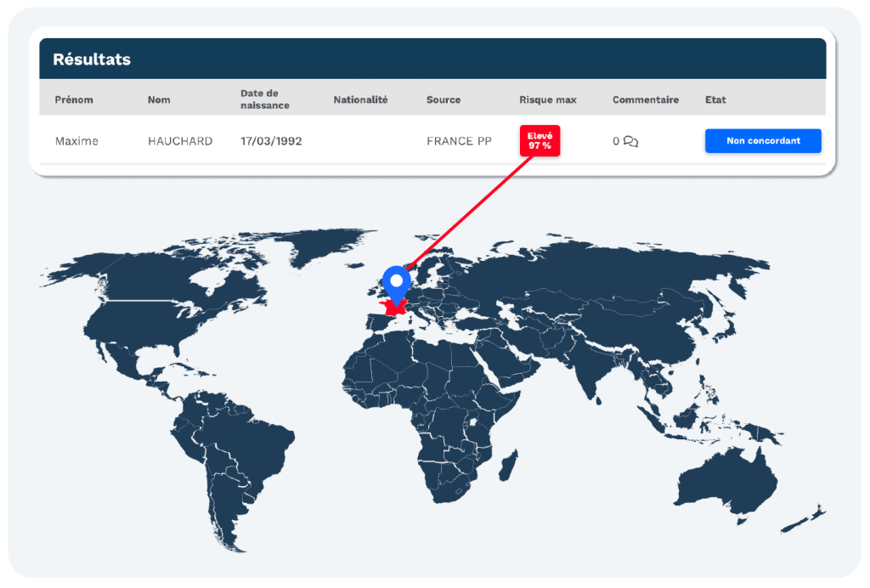Screen dimensions: 870x588
Task: Select the Source column header
Action: tap(443, 99)
